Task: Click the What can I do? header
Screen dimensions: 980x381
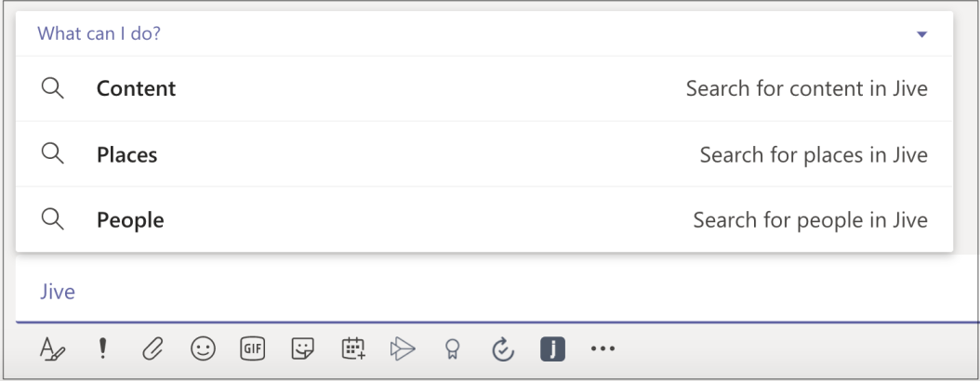Action: point(99,33)
